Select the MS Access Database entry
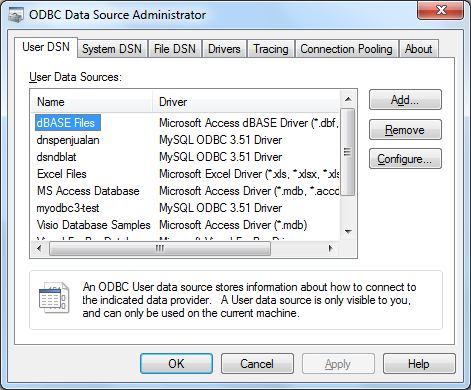 [x=88, y=191]
